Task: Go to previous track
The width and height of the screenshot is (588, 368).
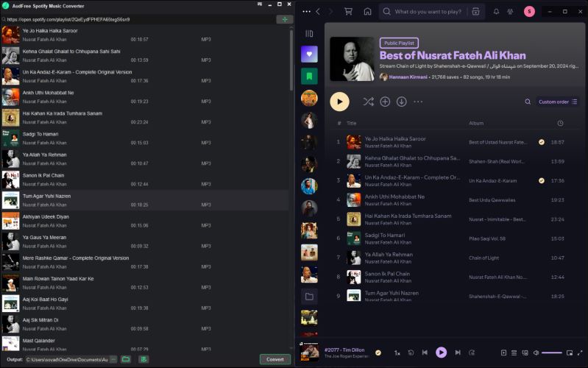Action: click(x=425, y=353)
